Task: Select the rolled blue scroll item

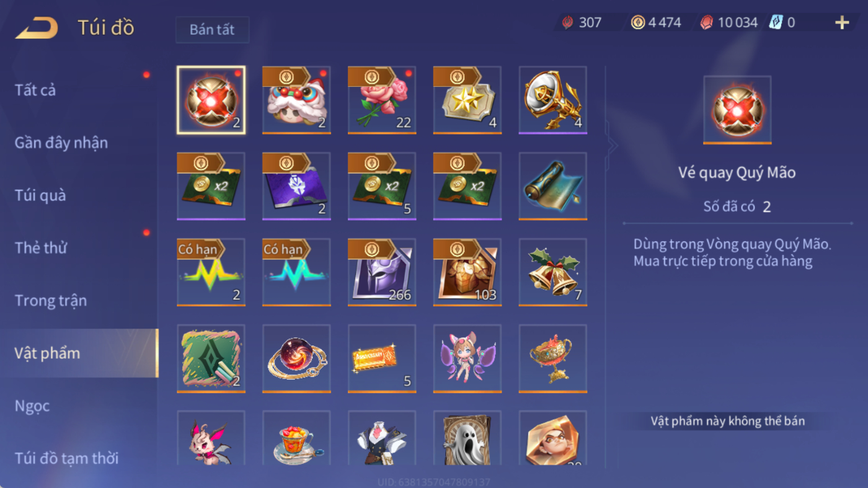Action: pos(553,186)
